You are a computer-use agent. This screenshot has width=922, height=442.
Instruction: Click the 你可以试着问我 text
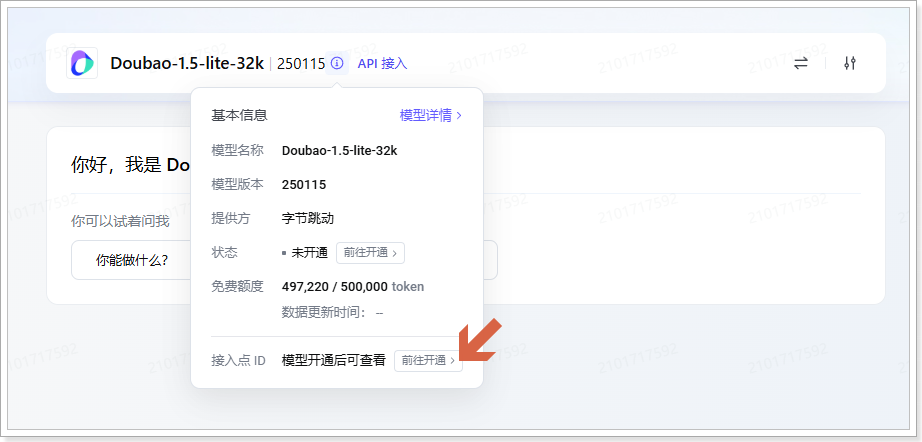[120, 222]
